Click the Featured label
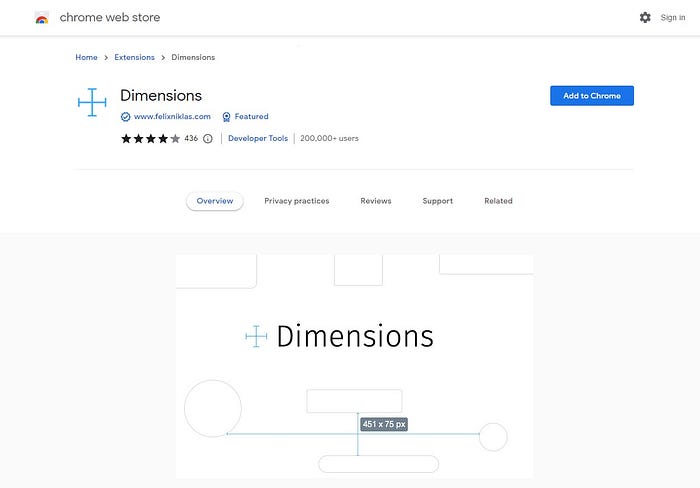 point(251,117)
